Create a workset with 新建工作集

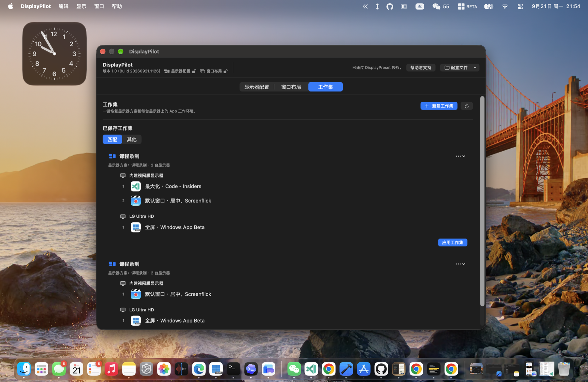click(x=439, y=106)
